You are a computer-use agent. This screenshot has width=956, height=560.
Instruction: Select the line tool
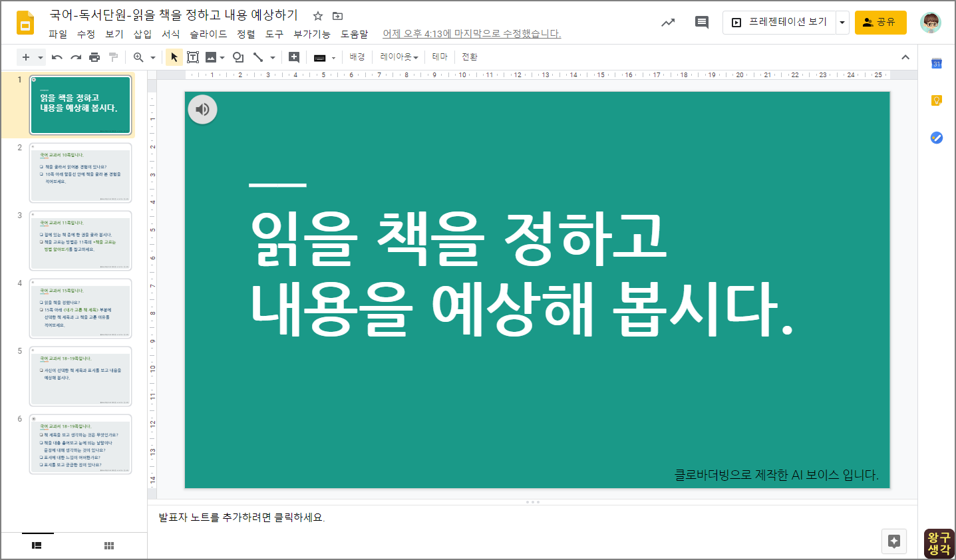[258, 57]
